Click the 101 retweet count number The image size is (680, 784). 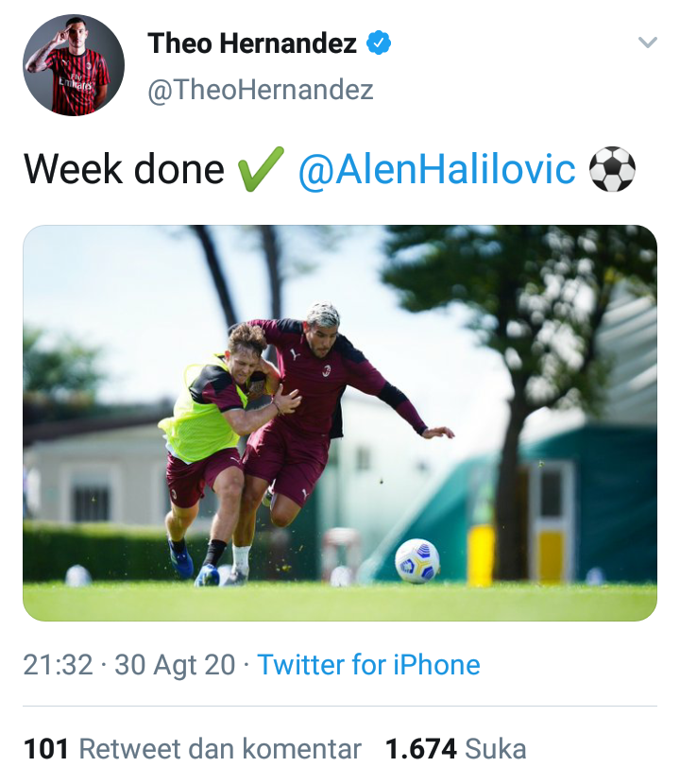point(46,749)
